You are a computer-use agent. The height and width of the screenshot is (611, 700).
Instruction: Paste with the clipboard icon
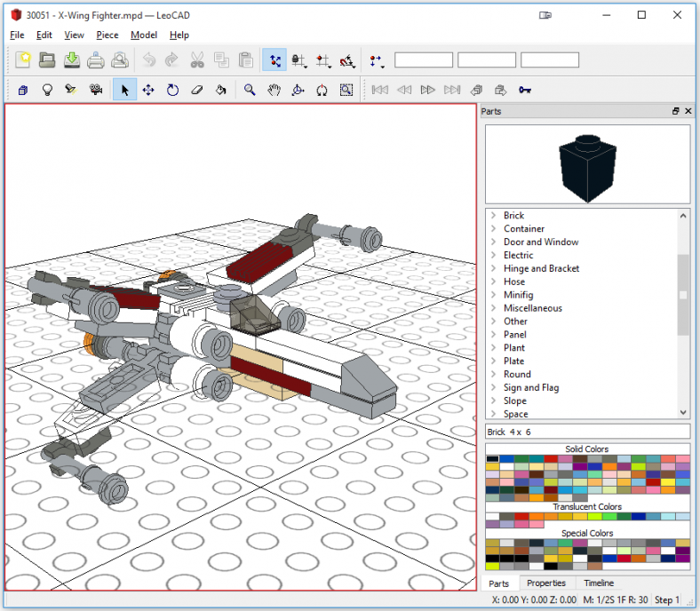pyautogui.click(x=245, y=60)
